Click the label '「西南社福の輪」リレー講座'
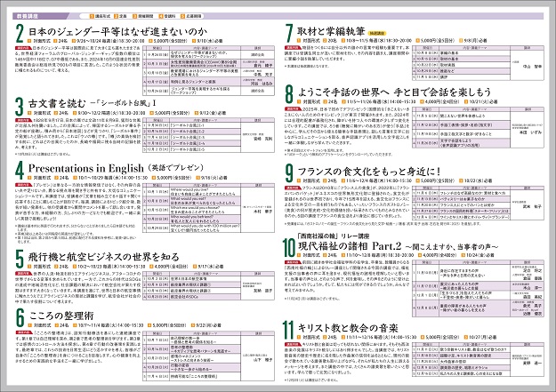 (333, 236)
